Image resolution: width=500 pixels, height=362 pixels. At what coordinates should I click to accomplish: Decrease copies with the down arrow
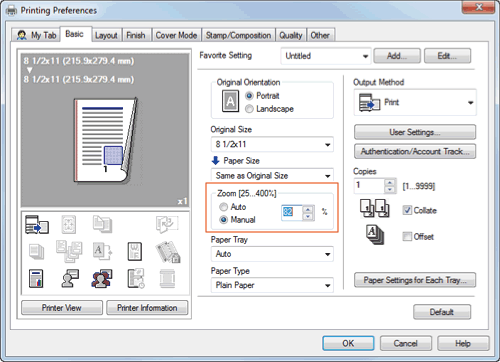pos(389,189)
